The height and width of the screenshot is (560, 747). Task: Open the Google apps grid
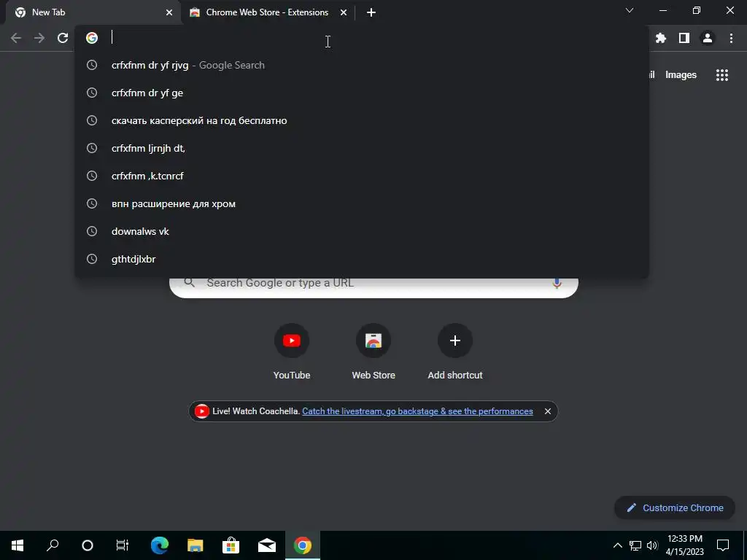pyautogui.click(x=722, y=75)
